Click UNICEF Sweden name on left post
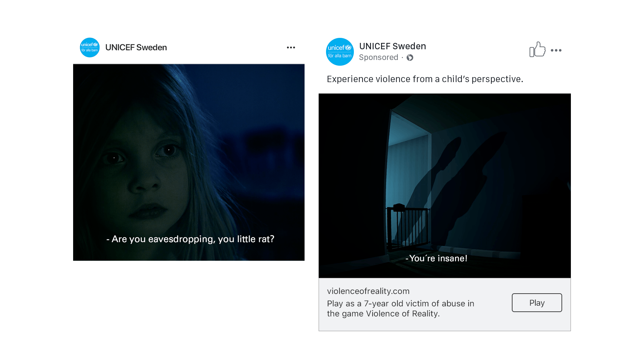644x362 pixels. pos(136,48)
